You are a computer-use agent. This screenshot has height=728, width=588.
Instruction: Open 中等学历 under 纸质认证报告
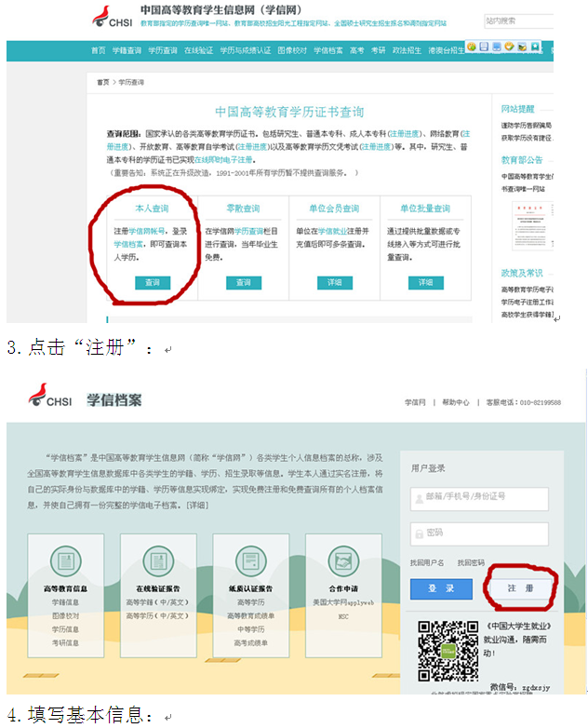click(x=250, y=629)
